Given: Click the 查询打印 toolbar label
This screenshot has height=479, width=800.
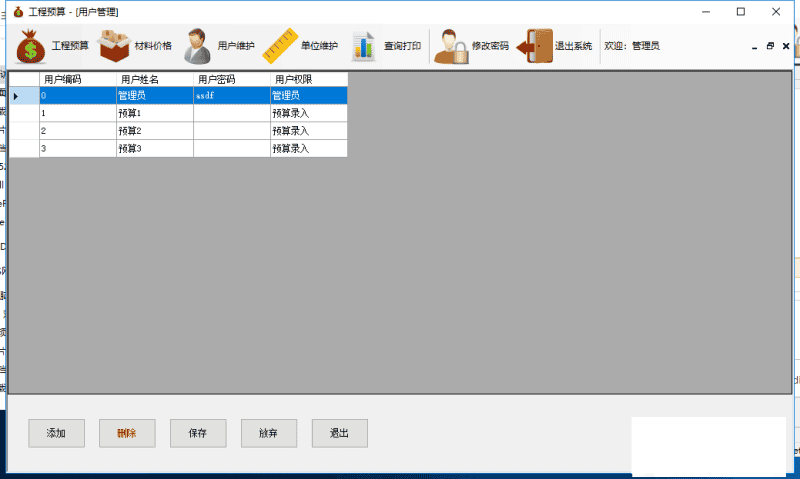Looking at the screenshot, I should tap(402, 46).
